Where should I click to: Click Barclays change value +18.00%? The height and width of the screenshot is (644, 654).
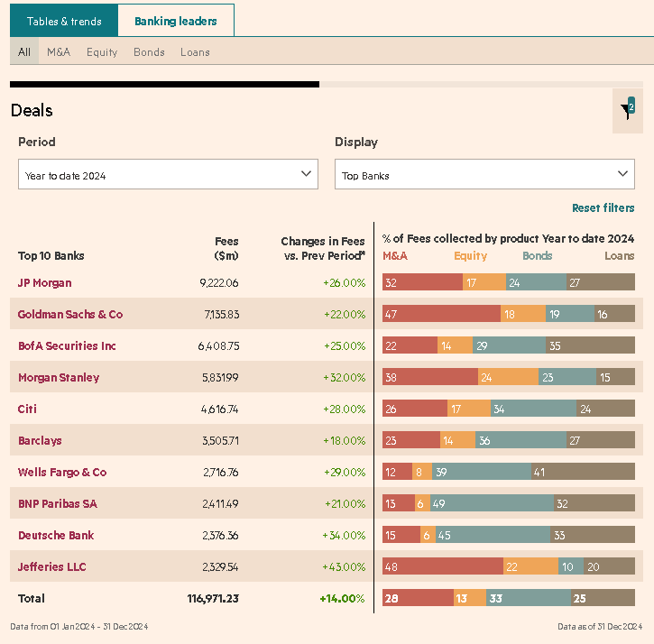(x=344, y=440)
